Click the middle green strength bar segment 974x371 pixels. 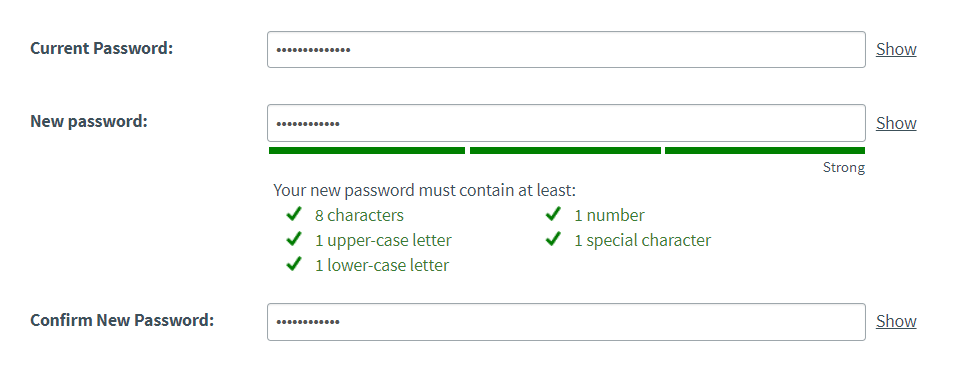565,150
